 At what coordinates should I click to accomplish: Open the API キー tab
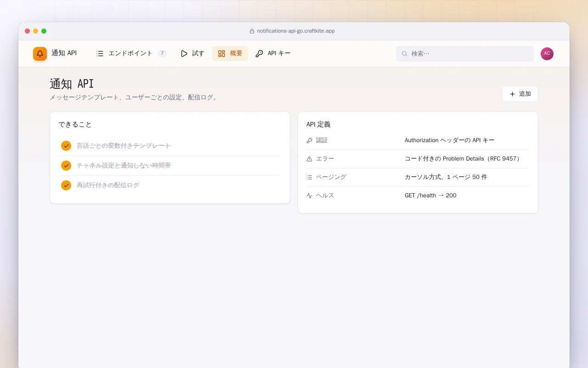coord(273,53)
